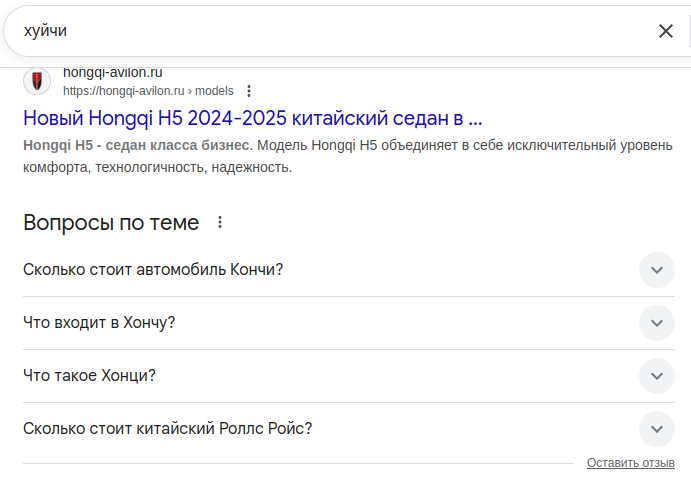This screenshot has height=483, width=691.
Task: Click the Вопросы по теме heading
Action: point(111,223)
